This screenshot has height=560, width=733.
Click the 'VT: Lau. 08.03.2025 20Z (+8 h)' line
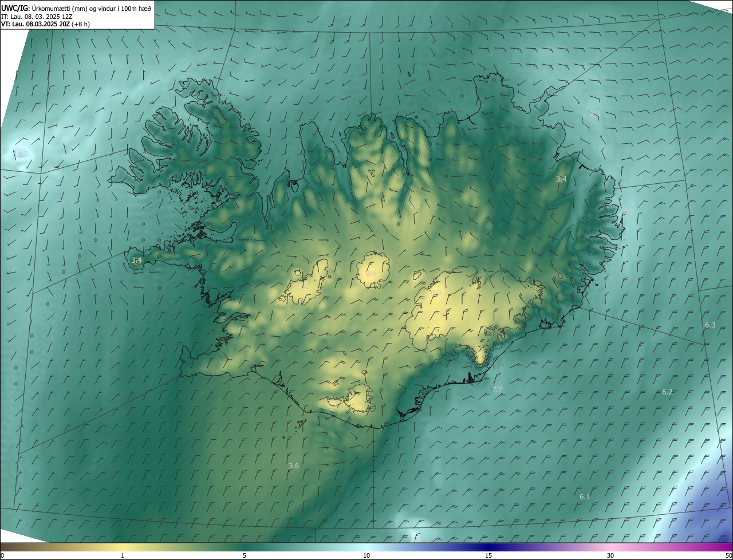click(x=46, y=24)
